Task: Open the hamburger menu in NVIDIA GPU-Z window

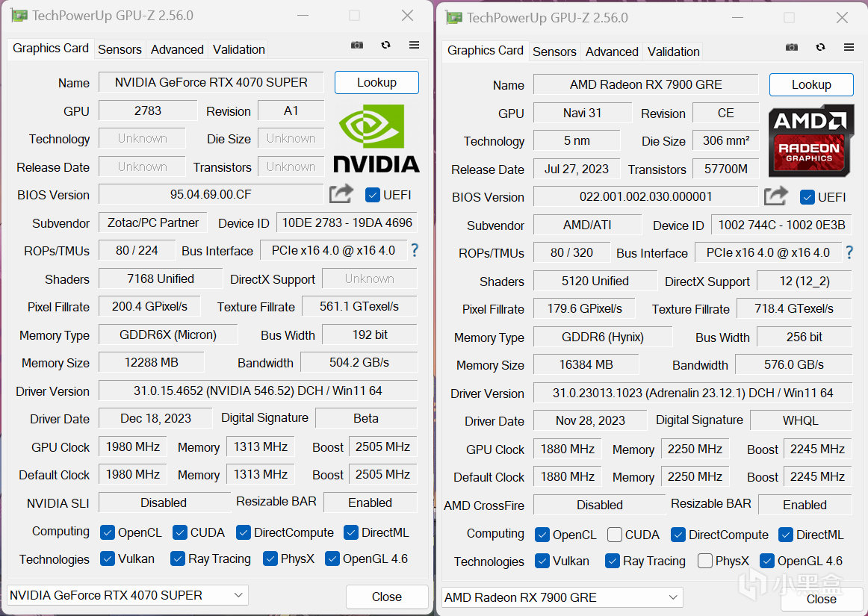Action: [x=414, y=45]
